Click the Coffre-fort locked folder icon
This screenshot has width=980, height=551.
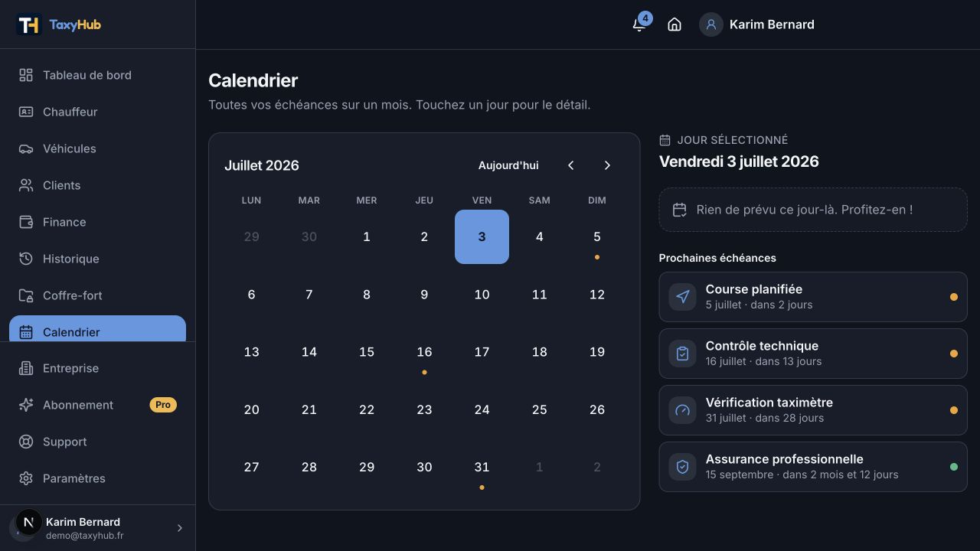coord(26,295)
